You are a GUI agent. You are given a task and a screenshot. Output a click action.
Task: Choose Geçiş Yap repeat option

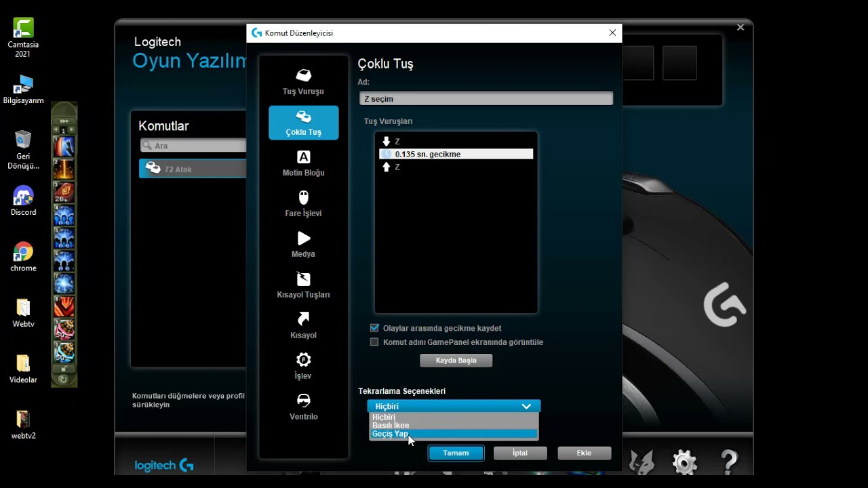(454, 434)
